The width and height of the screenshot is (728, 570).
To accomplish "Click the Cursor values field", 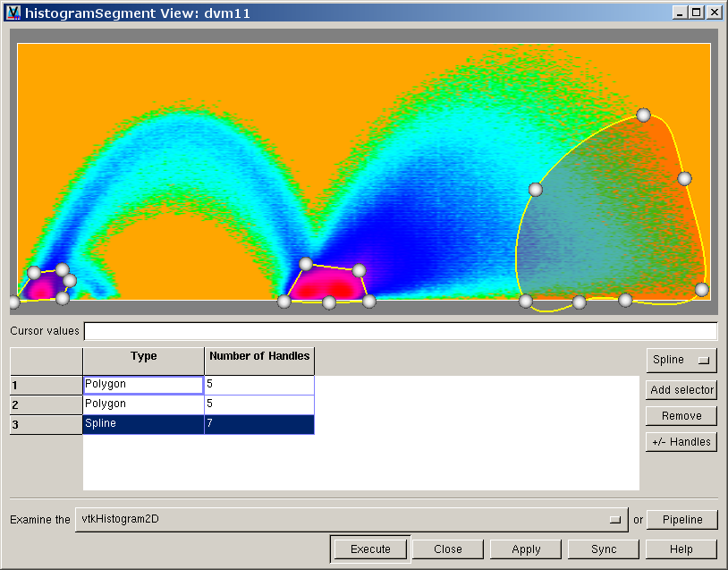I will [x=401, y=331].
